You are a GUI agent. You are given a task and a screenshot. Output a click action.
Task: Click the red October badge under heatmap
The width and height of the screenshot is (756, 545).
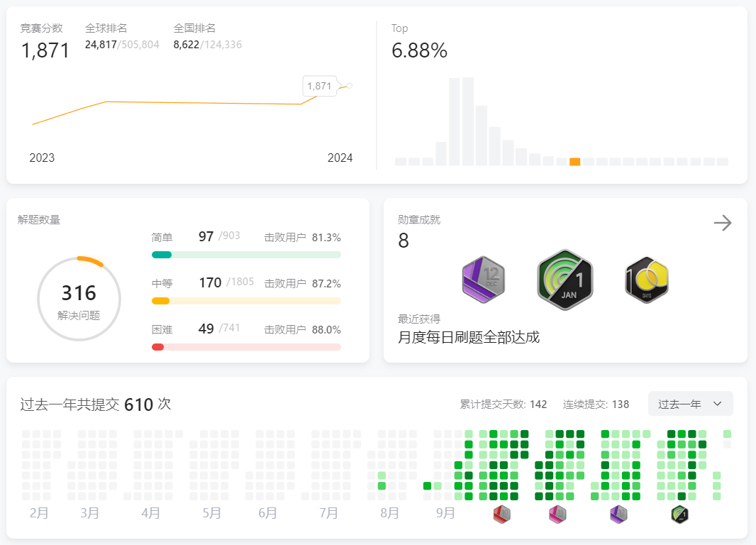tap(502, 515)
